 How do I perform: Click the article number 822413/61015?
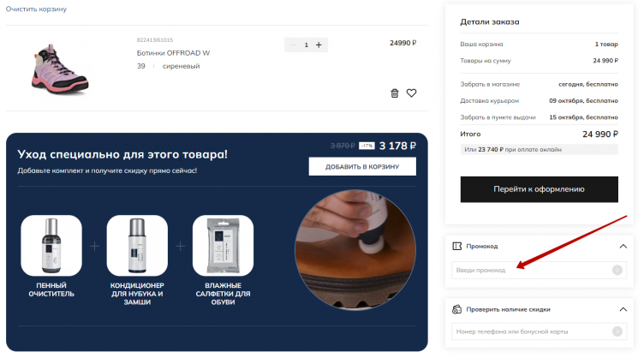[x=155, y=39]
